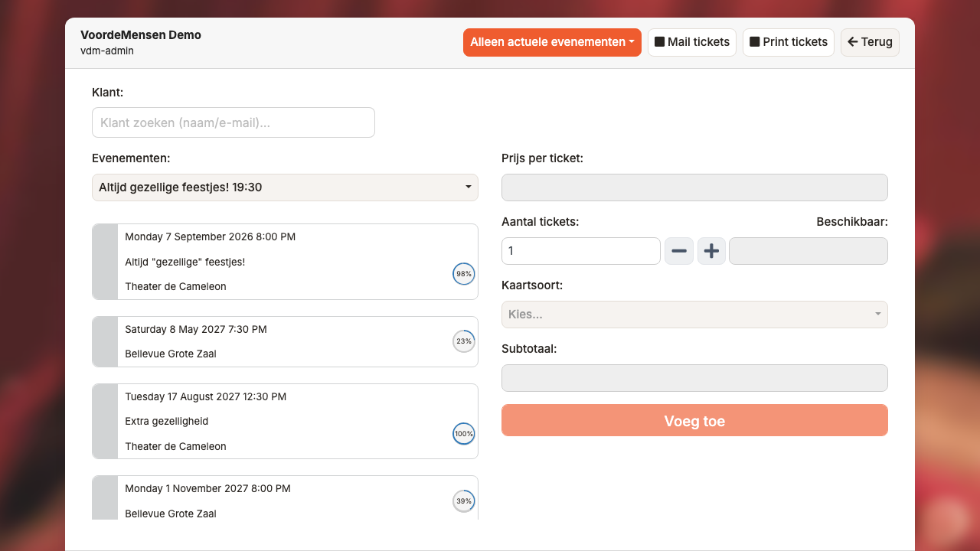Expand the Evenementen dropdown
Viewport: 980px width, 551px height.
coord(285,187)
